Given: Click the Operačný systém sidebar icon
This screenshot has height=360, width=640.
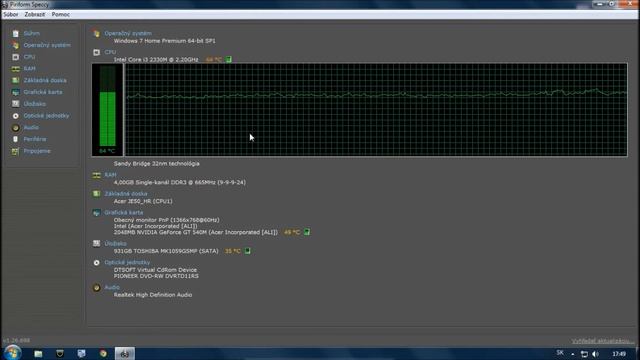Looking at the screenshot, I should (16, 45).
